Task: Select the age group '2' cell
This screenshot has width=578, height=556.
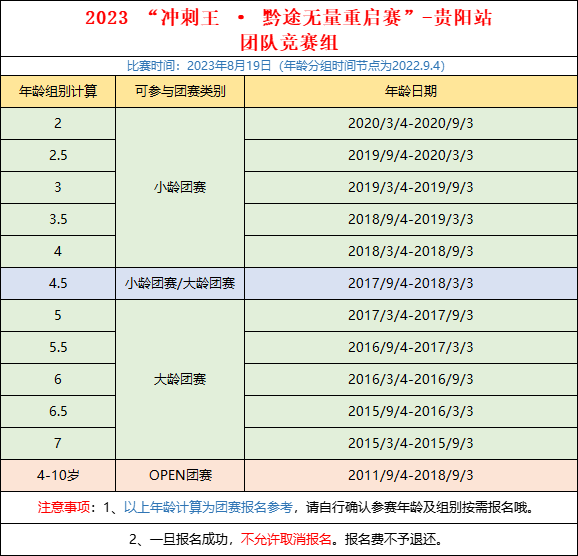Action: (x=58, y=123)
